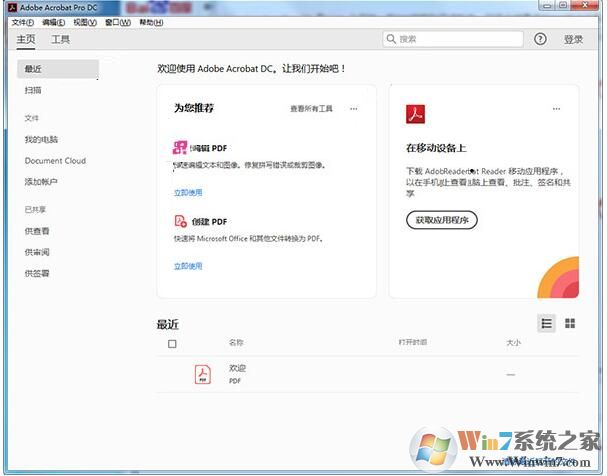Viewport: 607px width, 476px height.
Task: Click 立即使用 under 创建 PDF
Action: click(x=188, y=266)
